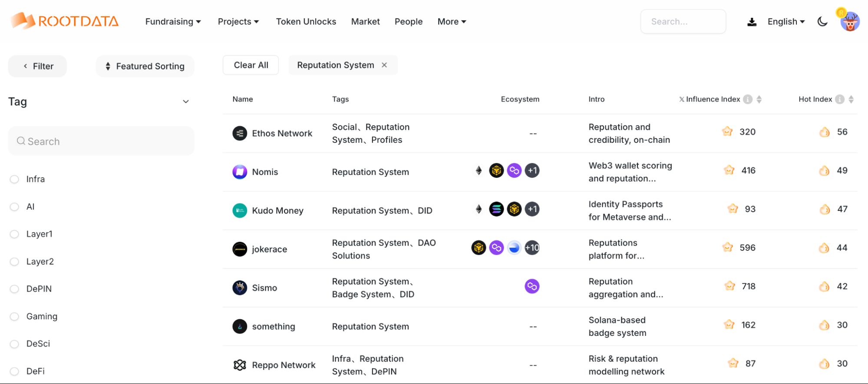Open the Projects dropdown menu
This screenshot has height=384, width=868.
point(238,22)
